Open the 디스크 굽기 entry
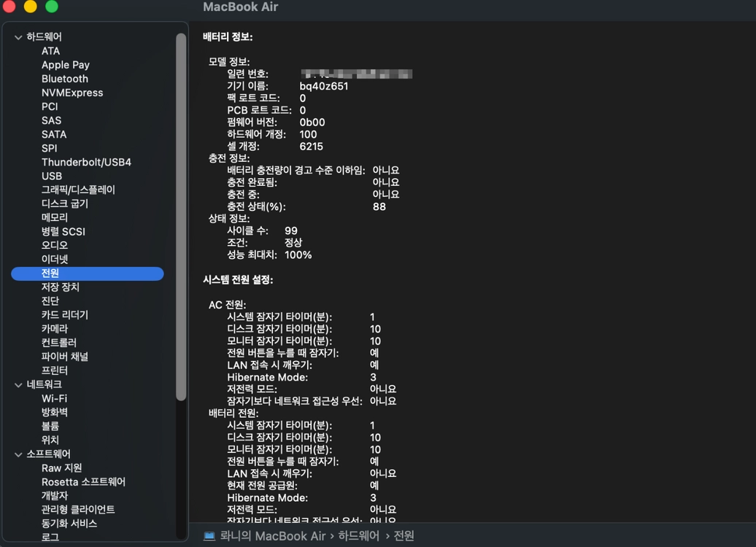Viewport: 756px width, 547px height. point(65,204)
